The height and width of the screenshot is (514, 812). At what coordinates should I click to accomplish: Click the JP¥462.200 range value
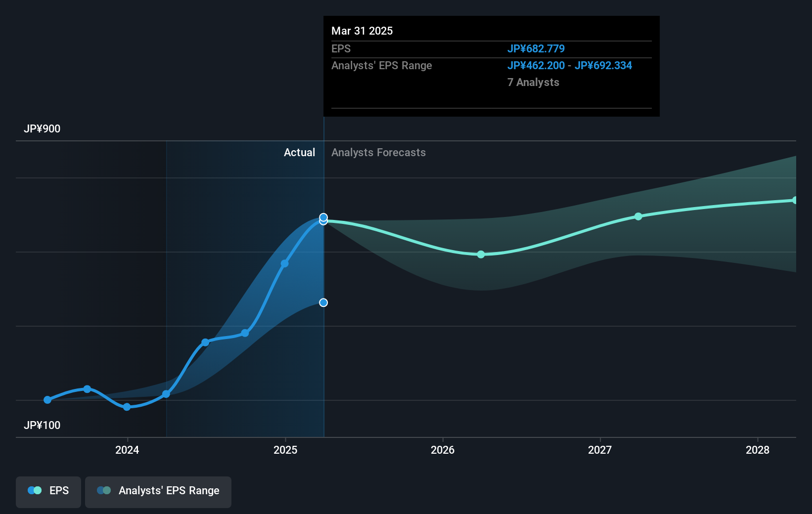(x=536, y=65)
